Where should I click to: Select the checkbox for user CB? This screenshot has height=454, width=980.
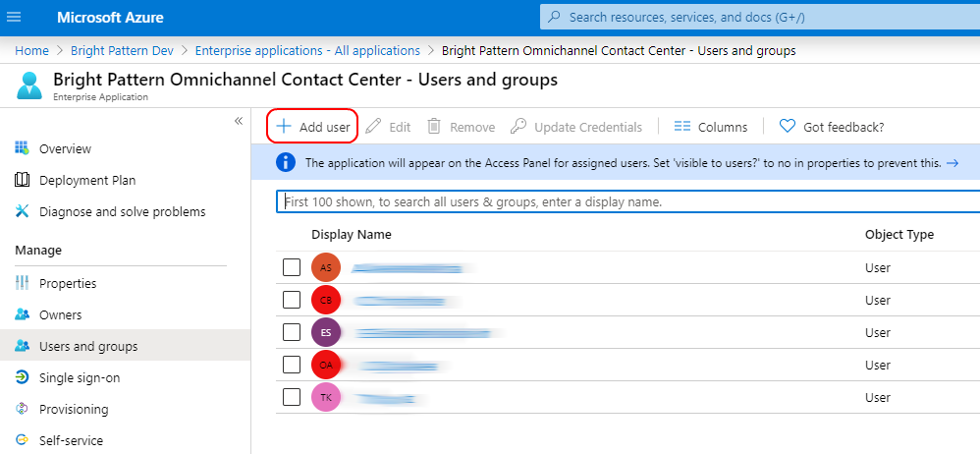292,300
